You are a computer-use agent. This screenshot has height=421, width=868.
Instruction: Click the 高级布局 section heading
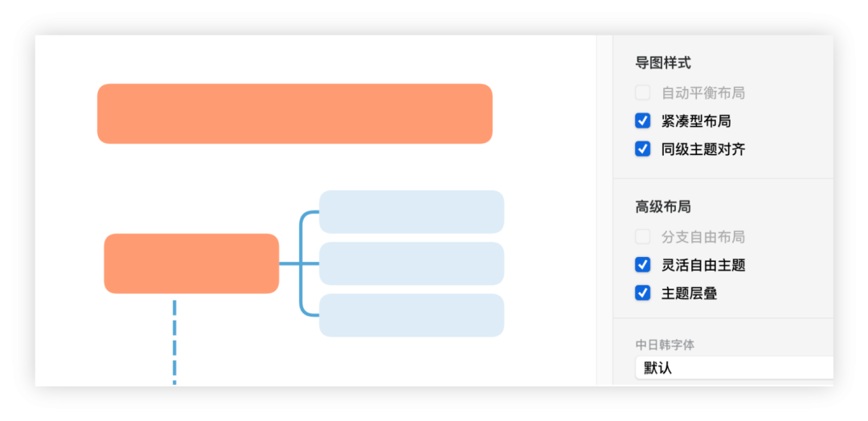tap(662, 207)
